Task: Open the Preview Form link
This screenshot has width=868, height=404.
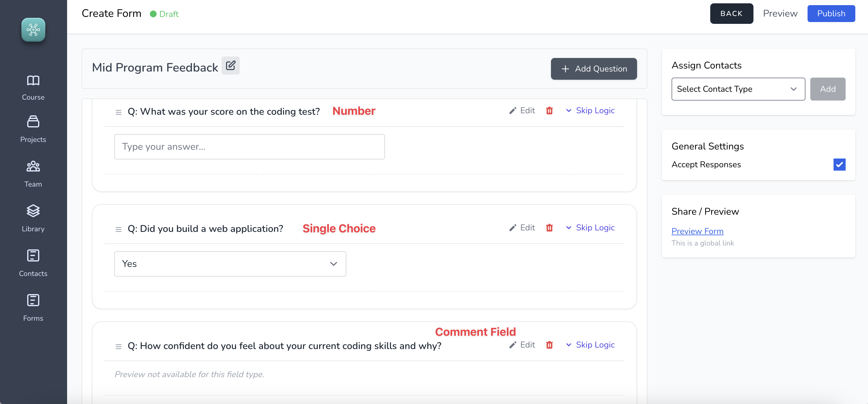Action: 697,231
